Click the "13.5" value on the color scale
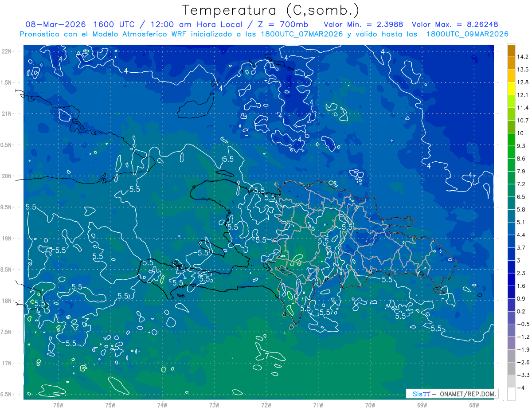 (x=523, y=70)
